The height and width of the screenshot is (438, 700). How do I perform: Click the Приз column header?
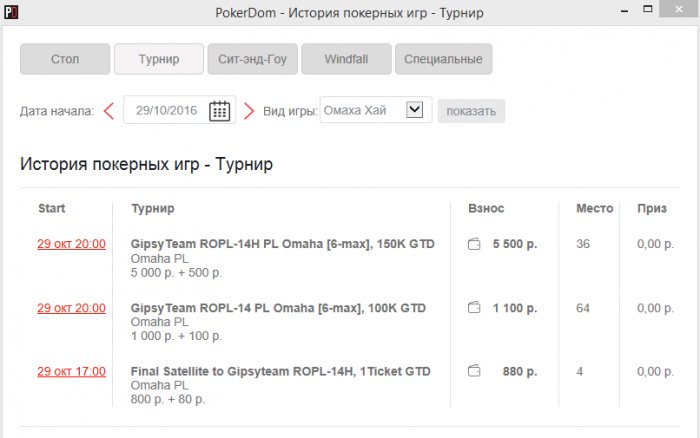pos(652,209)
